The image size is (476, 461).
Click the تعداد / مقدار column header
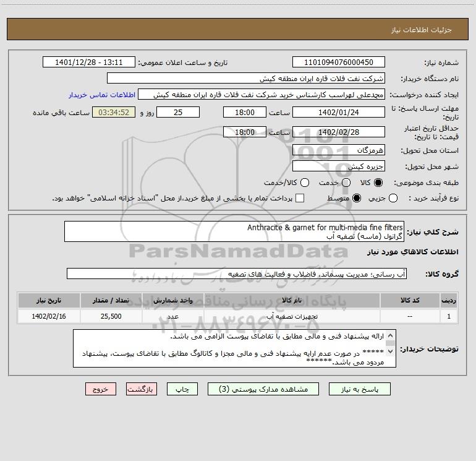[x=111, y=301]
